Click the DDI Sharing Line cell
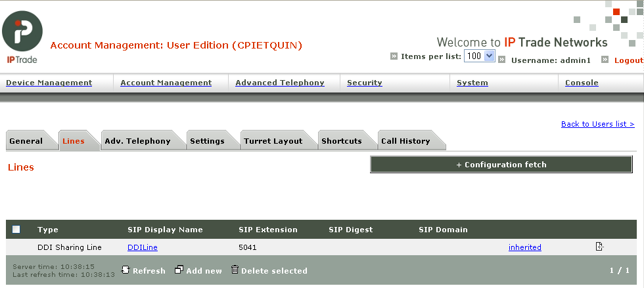Image resolution: width=644 pixels, height=288 pixels. tap(70, 247)
